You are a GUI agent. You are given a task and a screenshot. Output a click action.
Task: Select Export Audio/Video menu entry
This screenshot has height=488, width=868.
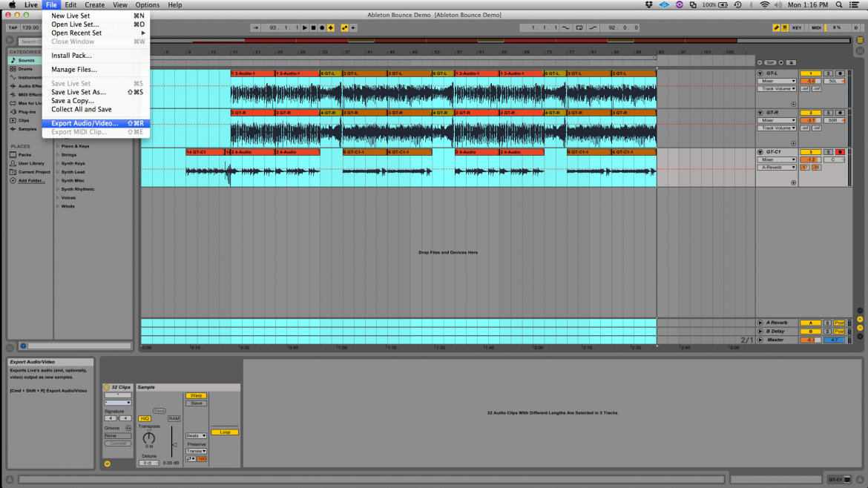[96, 123]
